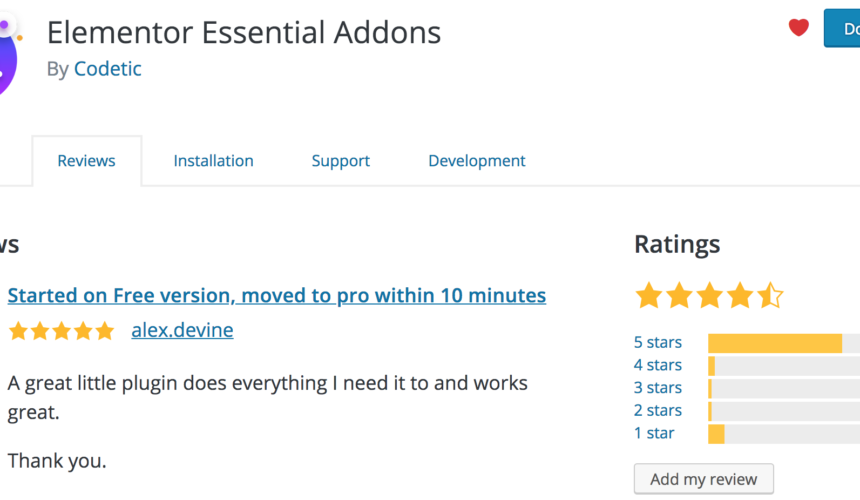Click the 1 star rating bar
The height and width of the screenshot is (500, 860).
[784, 434]
